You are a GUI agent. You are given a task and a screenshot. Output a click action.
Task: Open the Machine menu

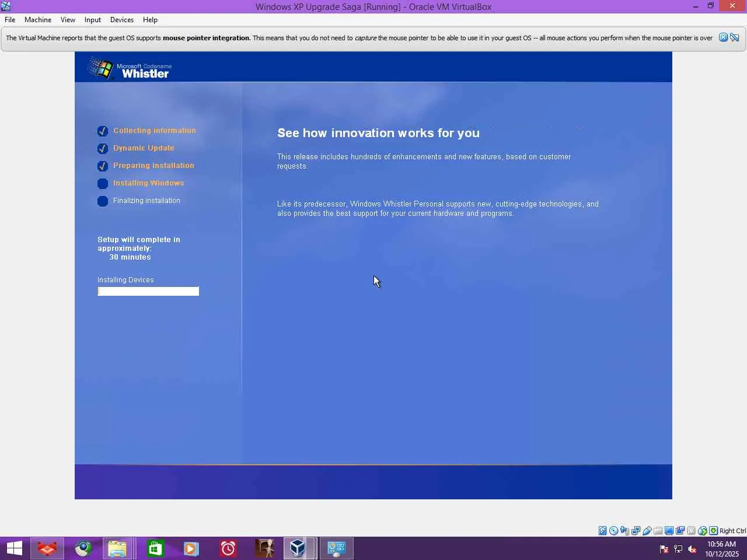tap(38, 20)
